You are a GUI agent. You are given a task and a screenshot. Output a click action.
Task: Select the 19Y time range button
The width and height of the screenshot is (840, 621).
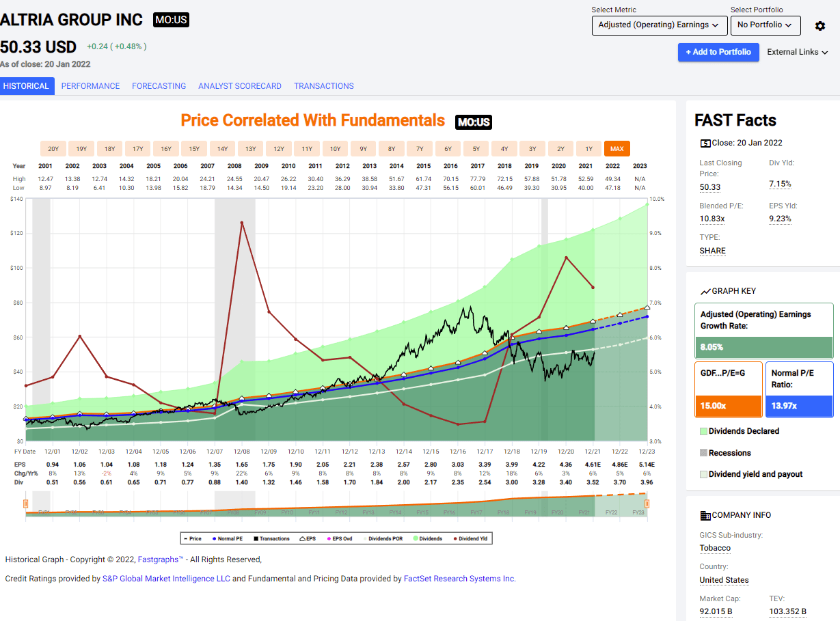pyautogui.click(x=81, y=149)
